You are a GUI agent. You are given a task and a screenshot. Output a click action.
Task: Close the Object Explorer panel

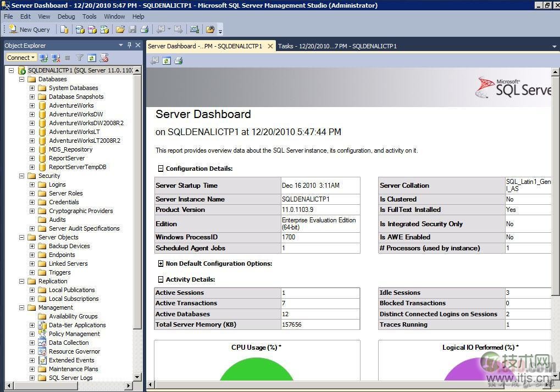tap(138, 46)
